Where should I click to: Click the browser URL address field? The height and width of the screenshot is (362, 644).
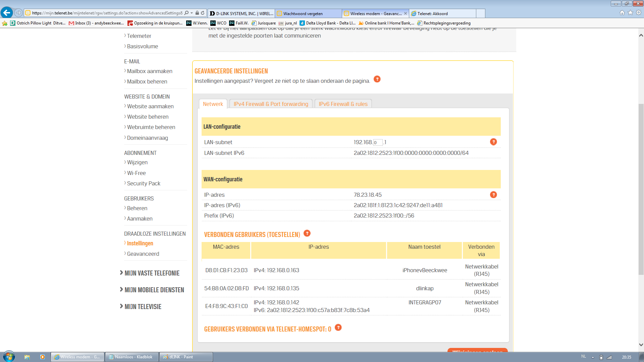[107, 13]
